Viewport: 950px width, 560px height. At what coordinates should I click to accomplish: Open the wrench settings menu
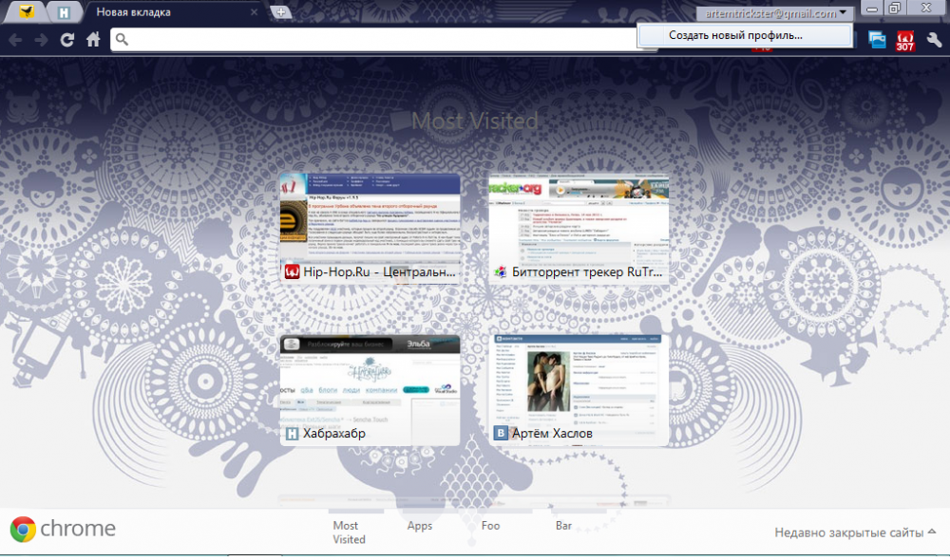click(x=934, y=41)
